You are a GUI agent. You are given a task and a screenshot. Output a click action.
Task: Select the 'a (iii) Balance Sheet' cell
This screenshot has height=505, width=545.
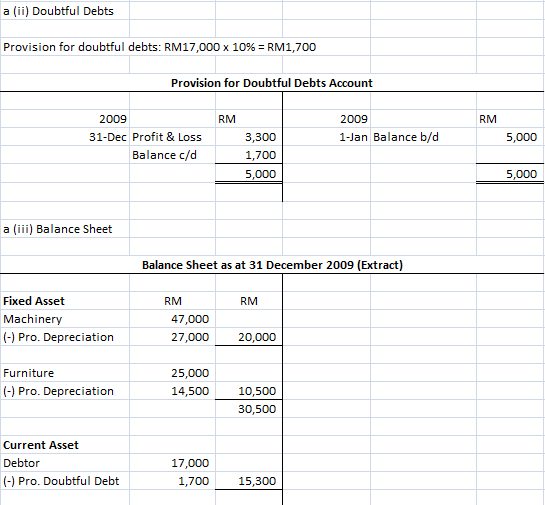(x=65, y=229)
